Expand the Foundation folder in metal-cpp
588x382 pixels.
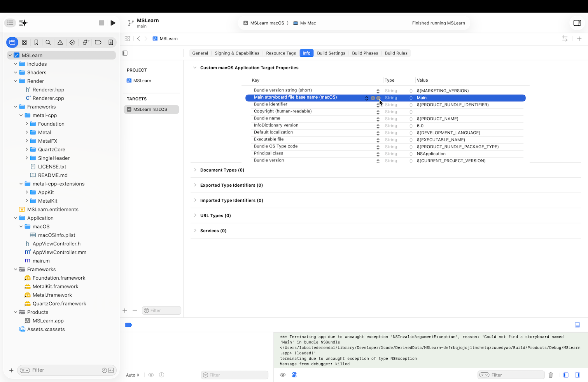[x=27, y=124]
